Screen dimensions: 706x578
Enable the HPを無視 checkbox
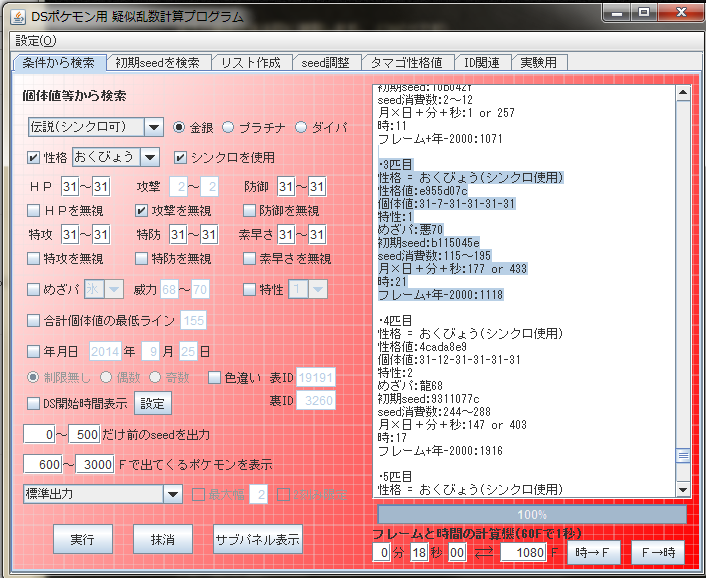tap(33, 210)
